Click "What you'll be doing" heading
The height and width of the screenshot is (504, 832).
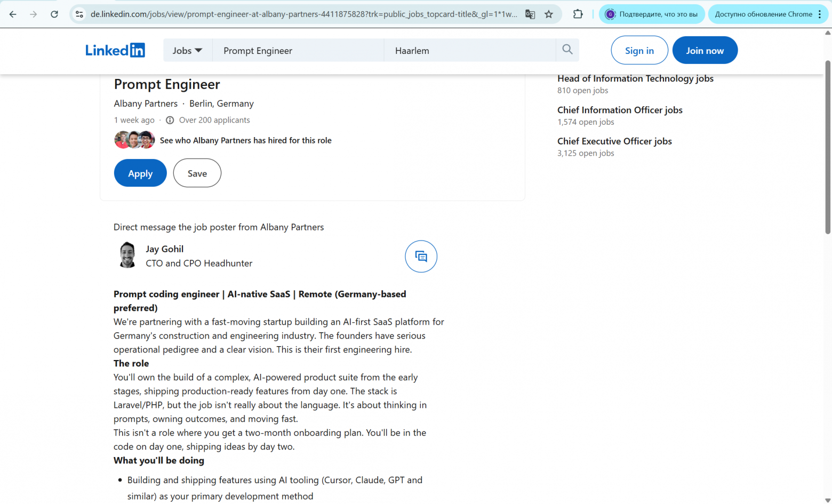[159, 460]
